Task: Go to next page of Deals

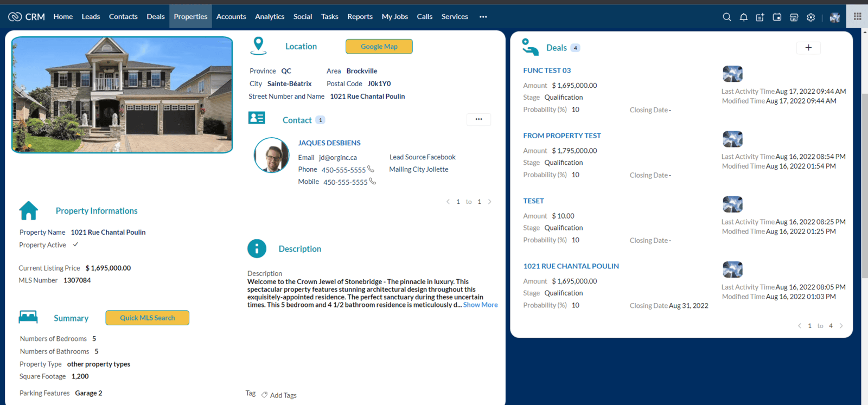Action: [841, 326]
